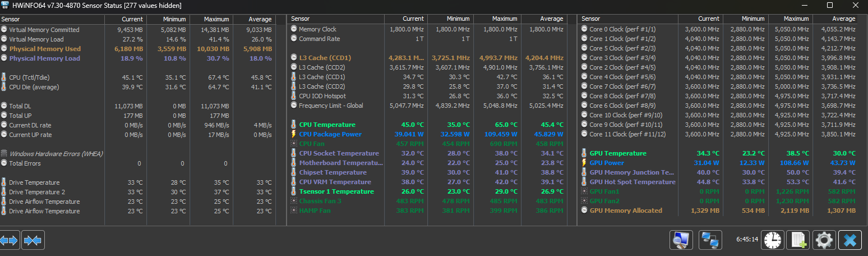This screenshot has height=256, width=868.
Task: Click the fan icon beside CPU Fan
Action: coord(294,144)
